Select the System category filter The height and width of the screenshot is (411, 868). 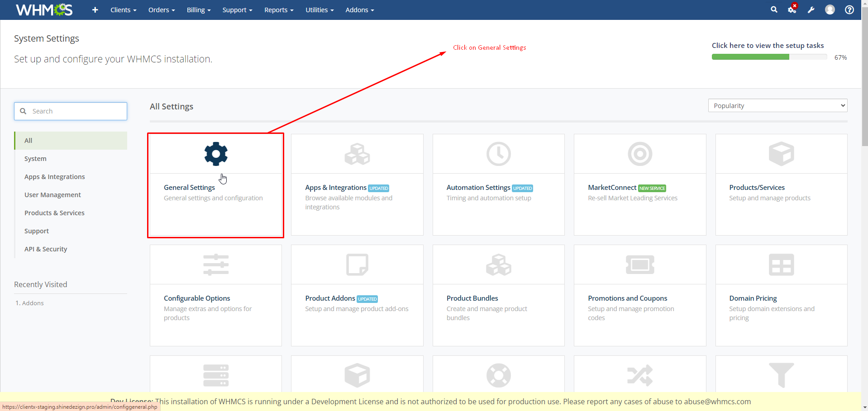35,159
